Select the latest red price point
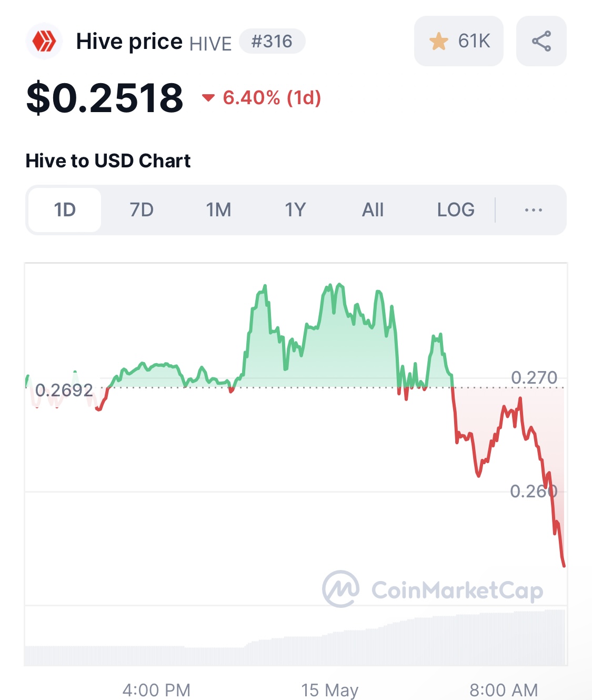 point(564,565)
